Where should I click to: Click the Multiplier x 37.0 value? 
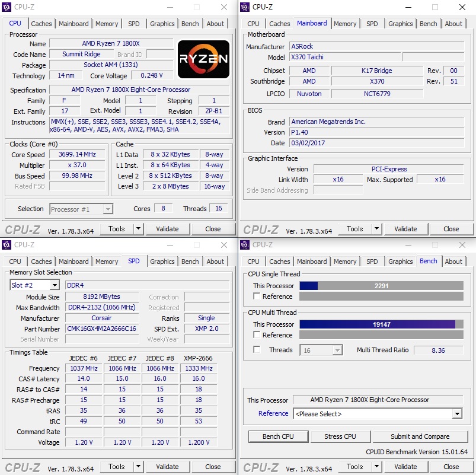point(77,165)
